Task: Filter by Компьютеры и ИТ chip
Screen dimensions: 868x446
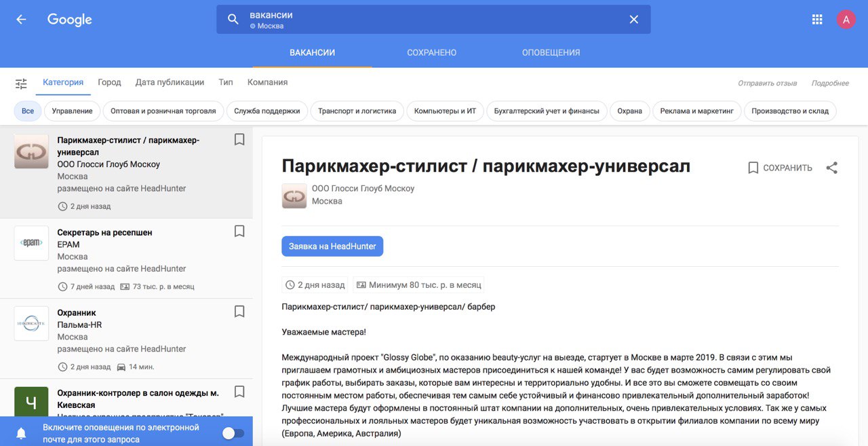Action: [446, 111]
